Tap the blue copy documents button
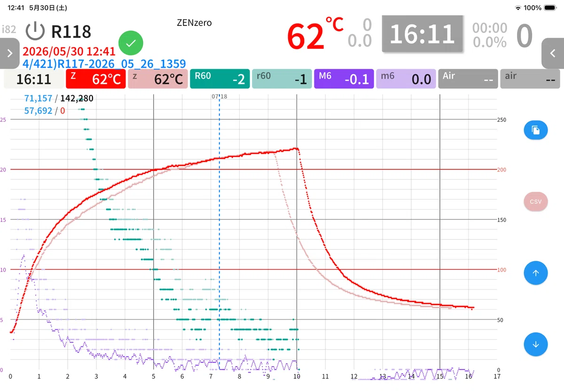The width and height of the screenshot is (564, 392). 535,130
